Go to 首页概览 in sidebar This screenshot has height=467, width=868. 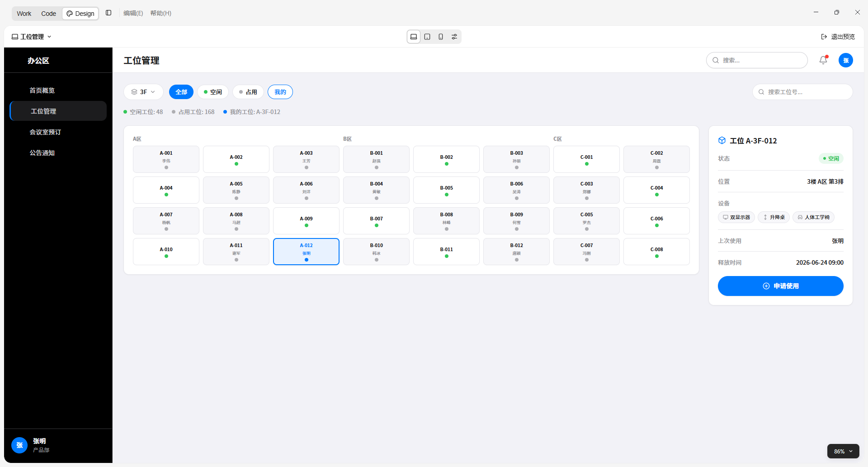tap(58, 91)
